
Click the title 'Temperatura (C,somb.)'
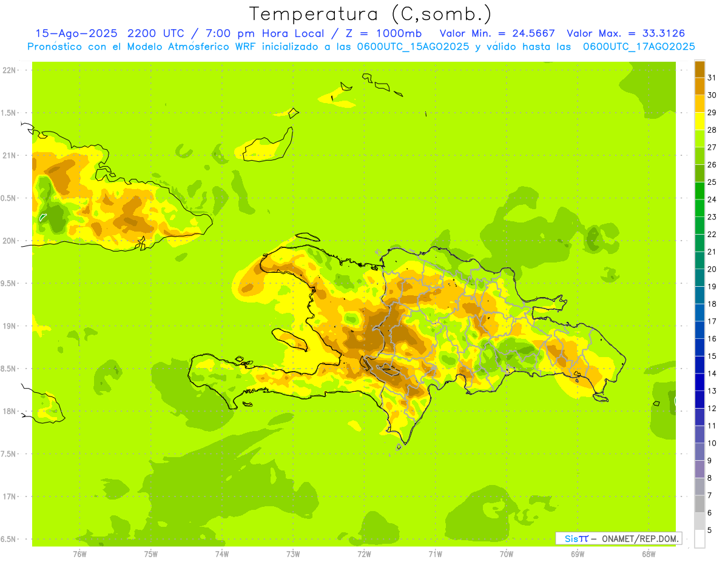pos(371,14)
